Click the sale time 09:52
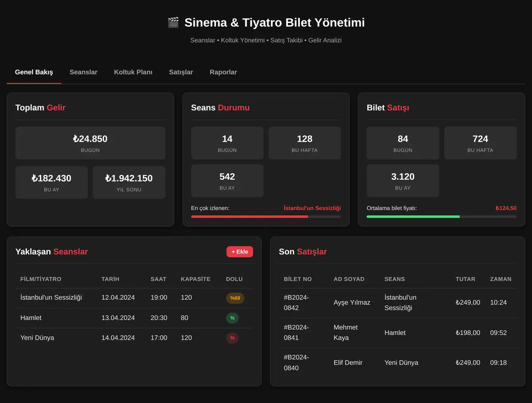 coord(498,333)
